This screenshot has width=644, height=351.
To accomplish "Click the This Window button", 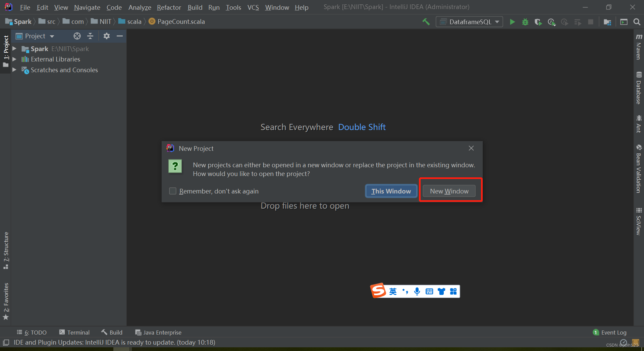I will coord(391,191).
